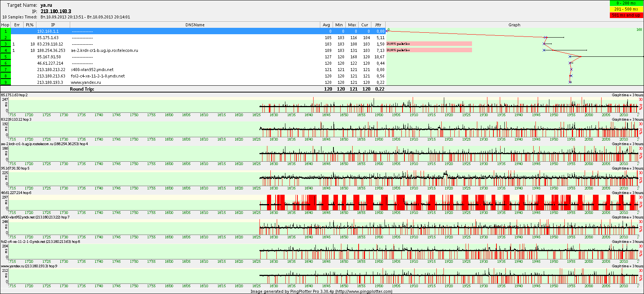The image size is (644, 294).
Task: Select the ae-2.krdr-cr1-b.ug.ip.rostelecom.ru row
Action: click(x=104, y=50)
